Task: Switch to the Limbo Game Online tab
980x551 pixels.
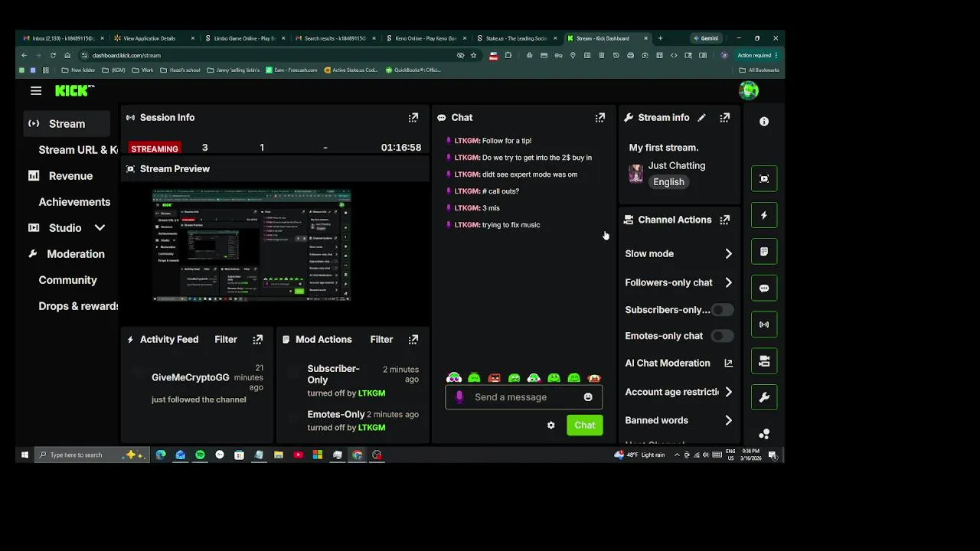Action: pyautogui.click(x=243, y=38)
